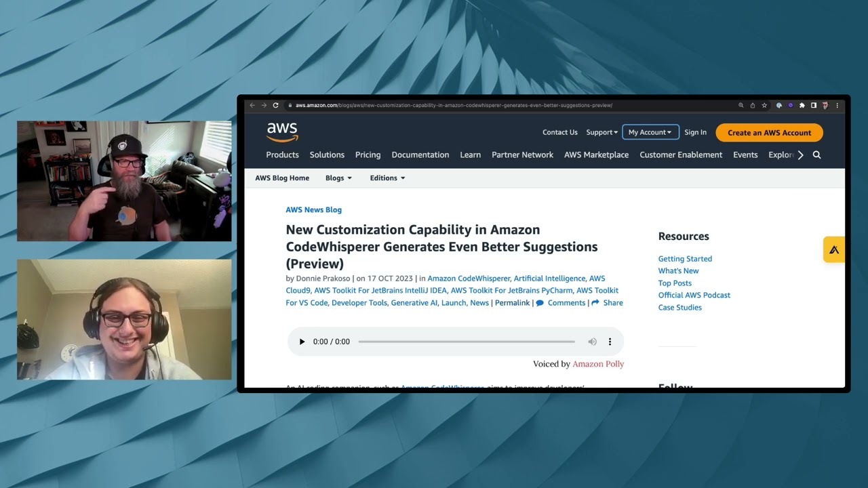Go back using the browser back arrow

(x=252, y=105)
